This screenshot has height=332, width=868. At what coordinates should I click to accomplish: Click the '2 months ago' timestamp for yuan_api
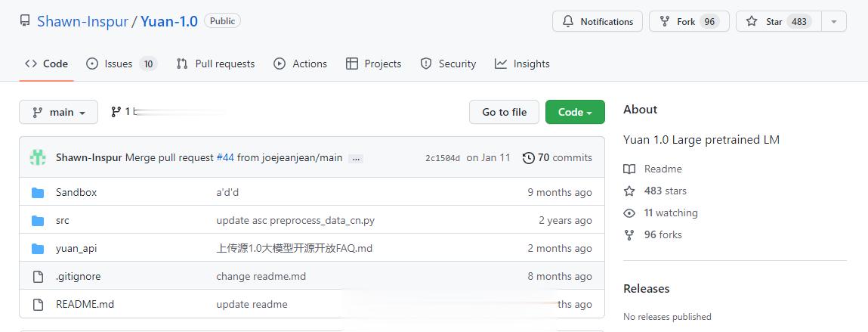560,248
